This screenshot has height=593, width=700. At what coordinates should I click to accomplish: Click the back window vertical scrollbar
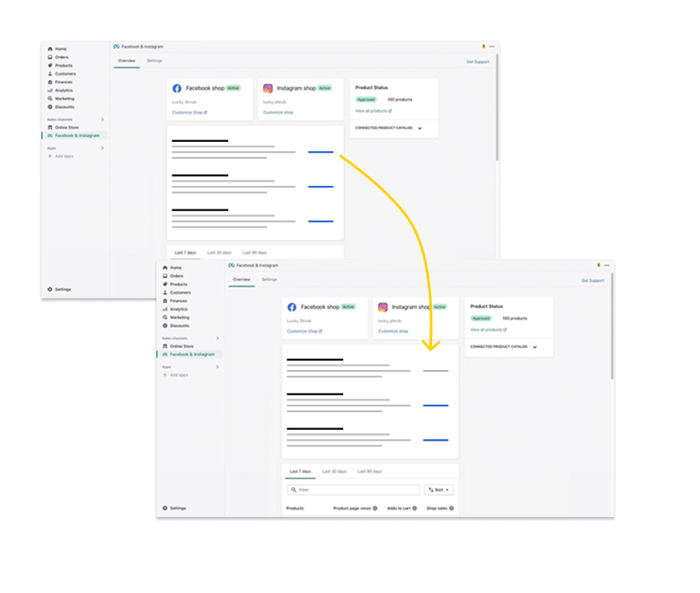[x=497, y=107]
